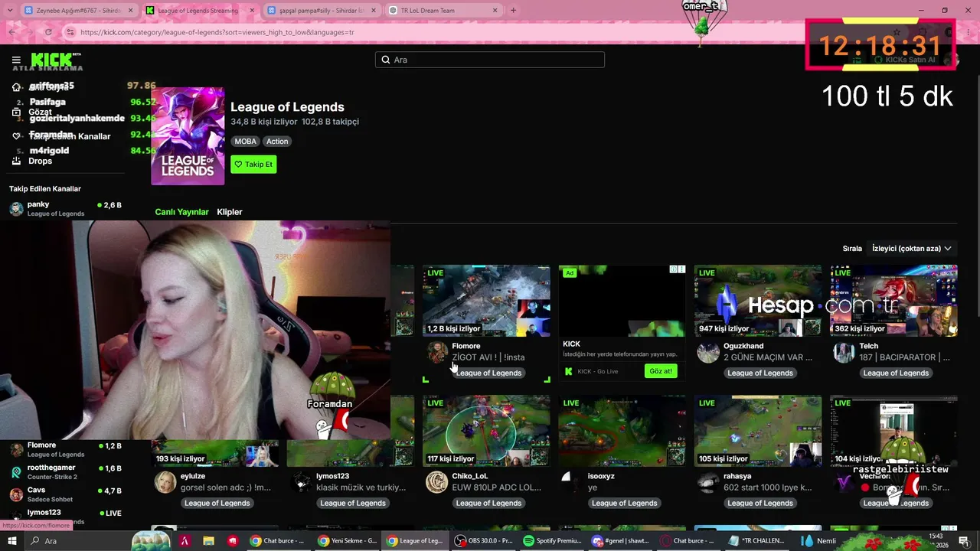Switch to the Canlı Yayınlar tab
This screenshot has width=980, height=551.
coord(182,212)
